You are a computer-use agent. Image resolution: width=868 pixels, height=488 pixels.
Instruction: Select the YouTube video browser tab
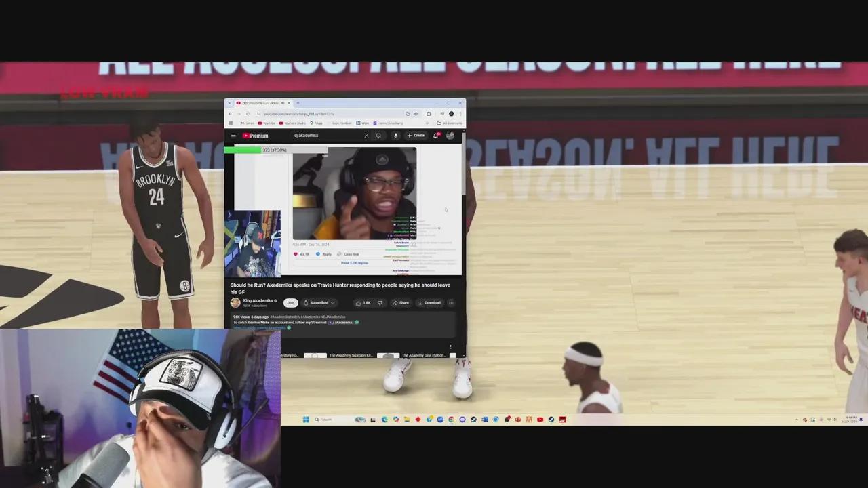point(263,103)
